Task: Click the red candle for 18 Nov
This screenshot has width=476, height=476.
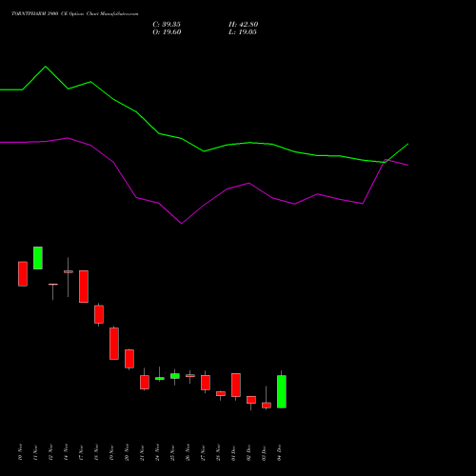Action: tap(99, 314)
